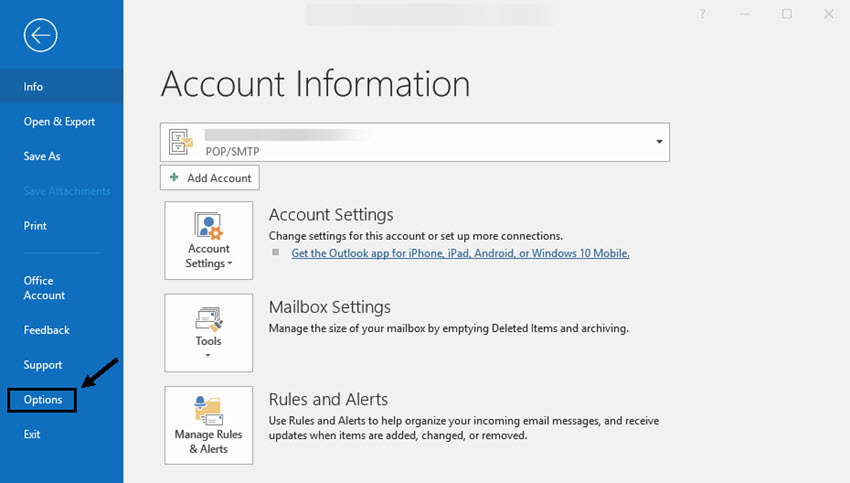Click the mail account icon in account selector
This screenshot has height=483, width=850.
181,142
